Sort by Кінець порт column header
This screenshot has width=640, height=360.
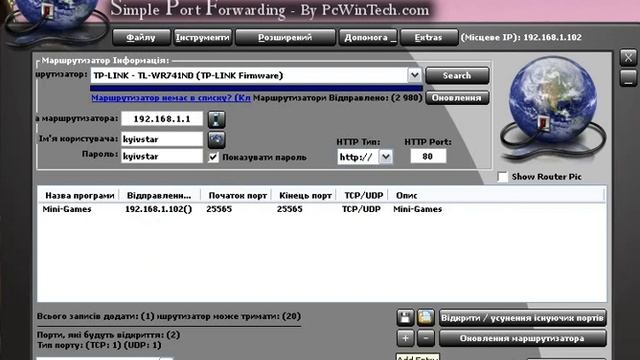(305, 196)
